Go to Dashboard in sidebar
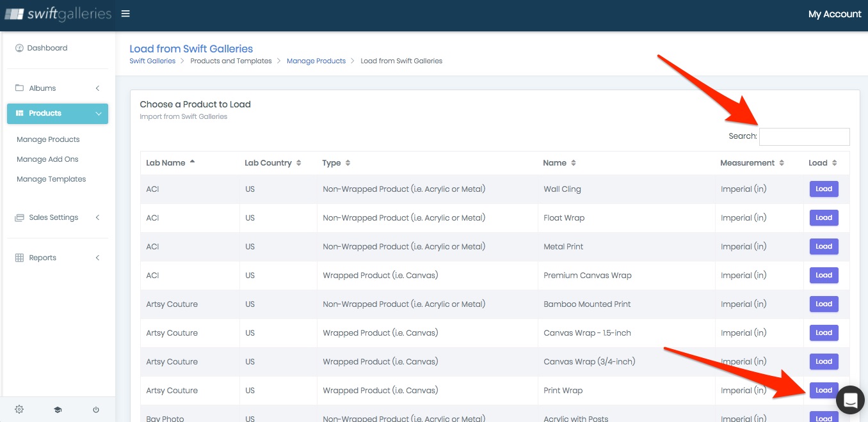Screen dimensions: 868x422 tap(47, 48)
